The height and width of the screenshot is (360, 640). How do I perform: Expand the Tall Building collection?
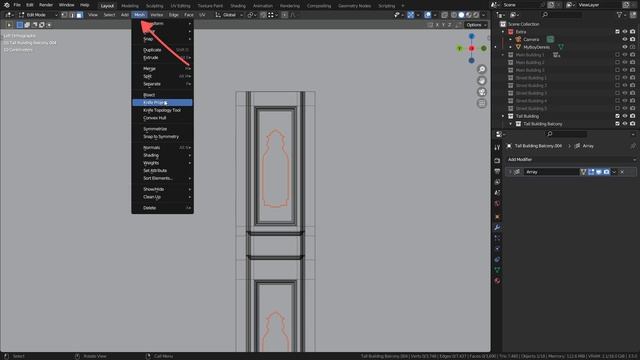pos(503,116)
